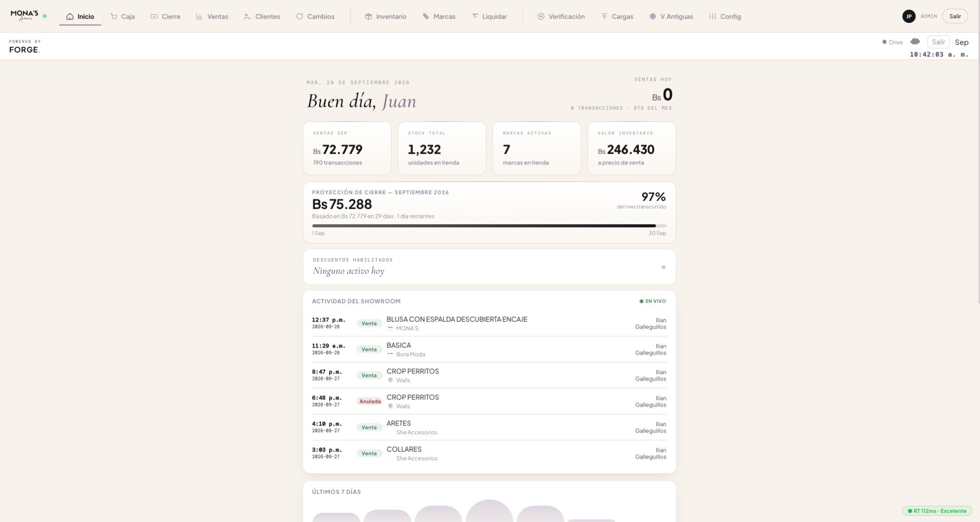Image resolution: width=980 pixels, height=522 pixels.
Task: Click the RT 112ms Excelente status badge
Action: [937, 511]
